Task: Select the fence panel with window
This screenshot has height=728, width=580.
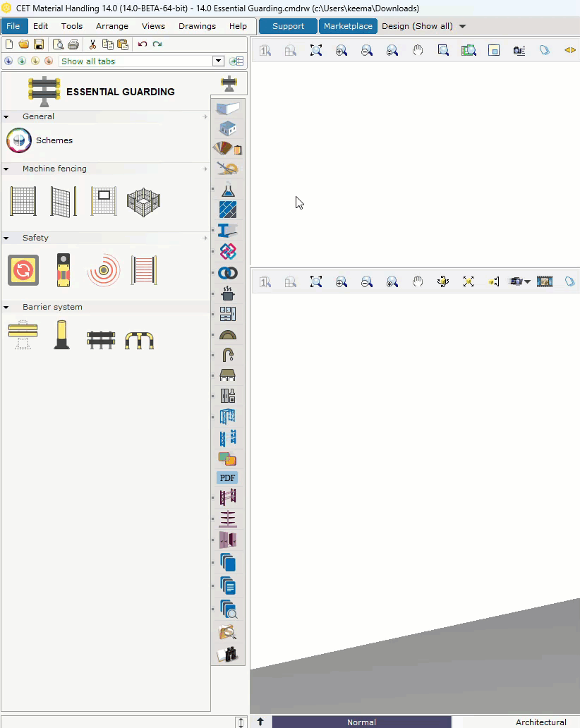Action: (104, 202)
